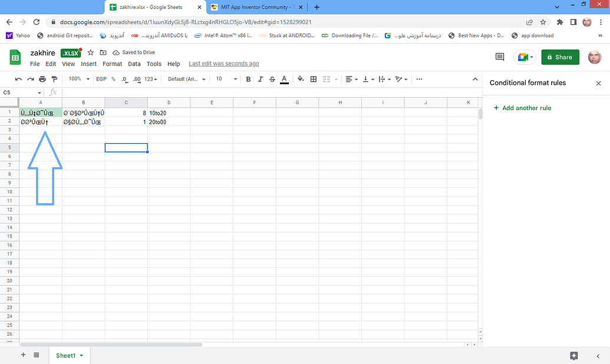This screenshot has width=610, height=364.
Task: Switch to the Sheet1 tab
Action: coord(65,356)
